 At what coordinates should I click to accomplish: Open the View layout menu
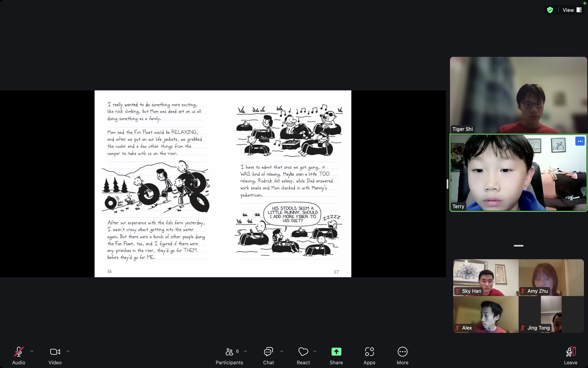(x=572, y=10)
